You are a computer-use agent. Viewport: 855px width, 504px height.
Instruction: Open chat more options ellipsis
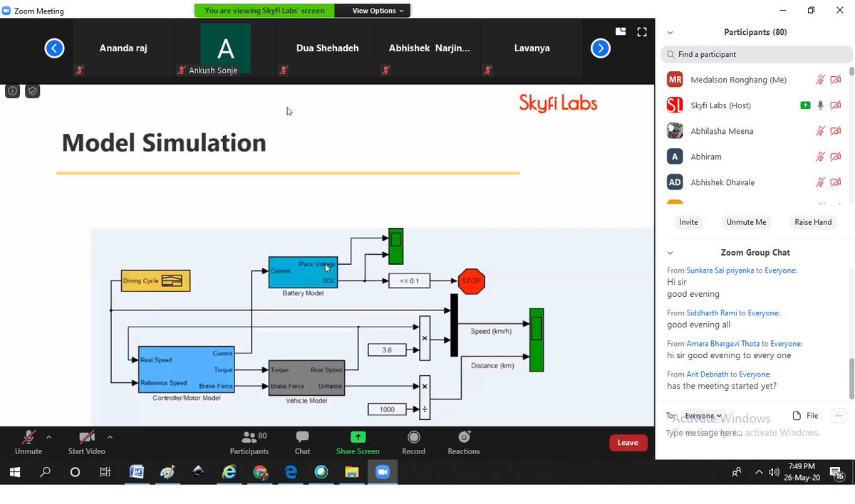tap(839, 416)
